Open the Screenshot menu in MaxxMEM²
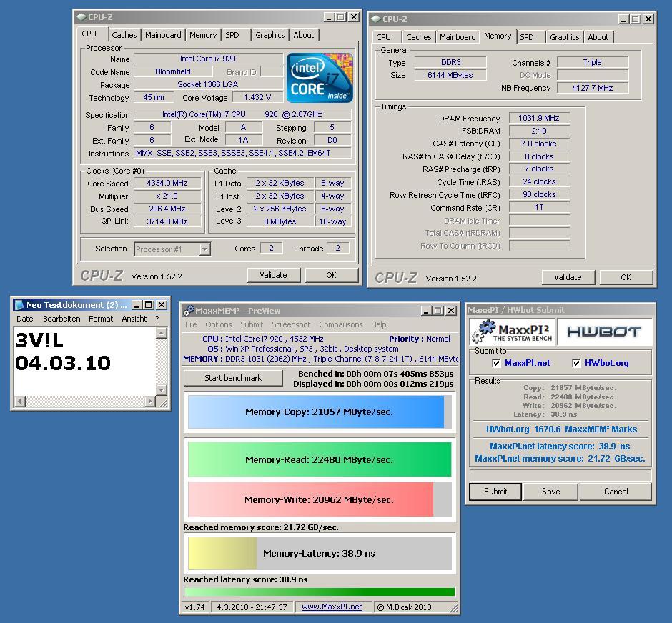 [x=291, y=324]
